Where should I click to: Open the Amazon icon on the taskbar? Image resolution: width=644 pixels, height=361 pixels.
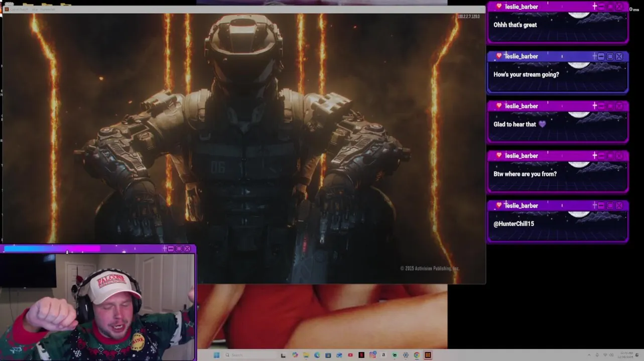pos(383,355)
